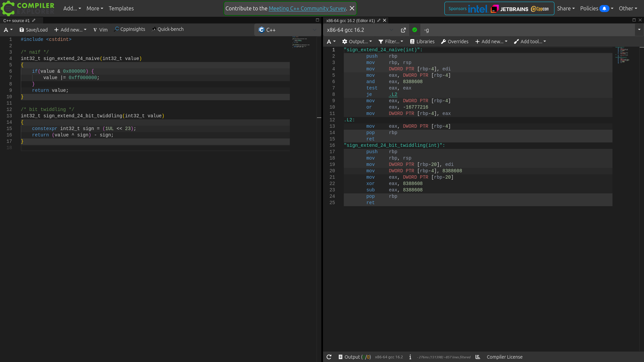Screen dimensions: 644x362
Task: Open source editor font size menu
Action: (x=8, y=30)
